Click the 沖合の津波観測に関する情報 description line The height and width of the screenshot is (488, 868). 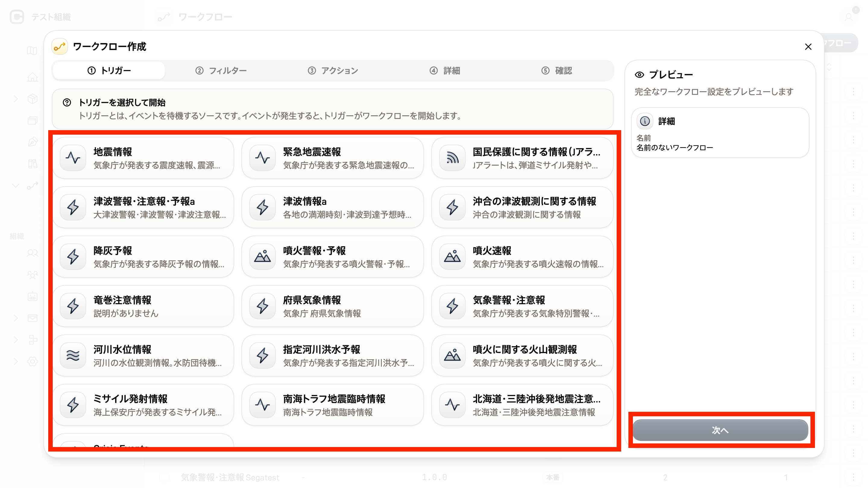point(527,215)
